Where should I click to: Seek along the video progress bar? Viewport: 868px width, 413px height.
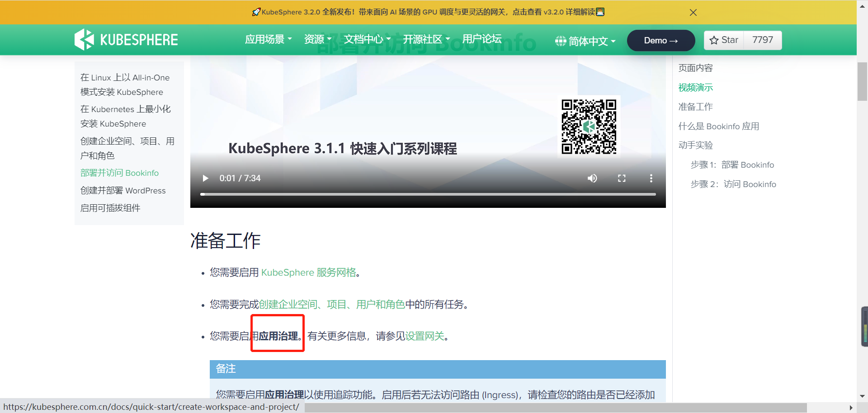(428, 194)
